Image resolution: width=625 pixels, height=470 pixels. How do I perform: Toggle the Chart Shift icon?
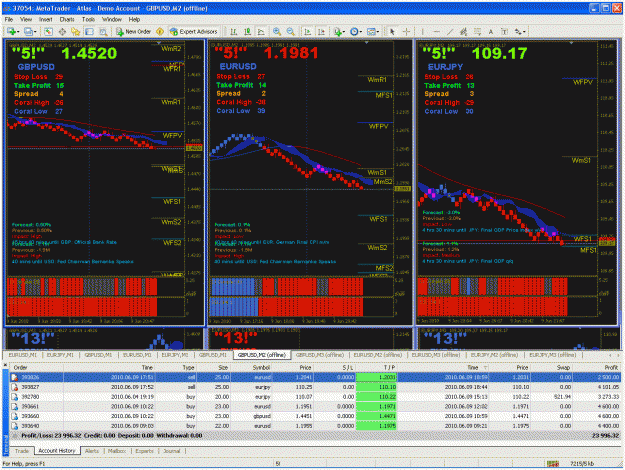point(321,31)
